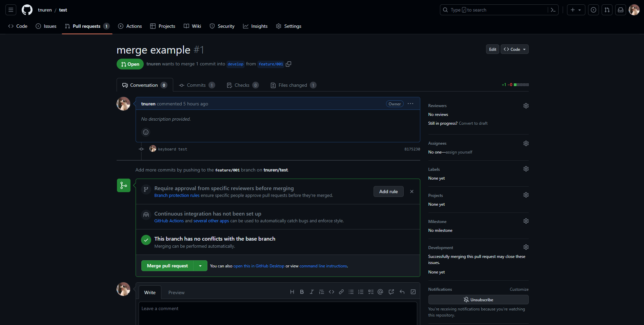Open the Code dropdown button
The width and height of the screenshot is (644, 325).
pos(515,49)
